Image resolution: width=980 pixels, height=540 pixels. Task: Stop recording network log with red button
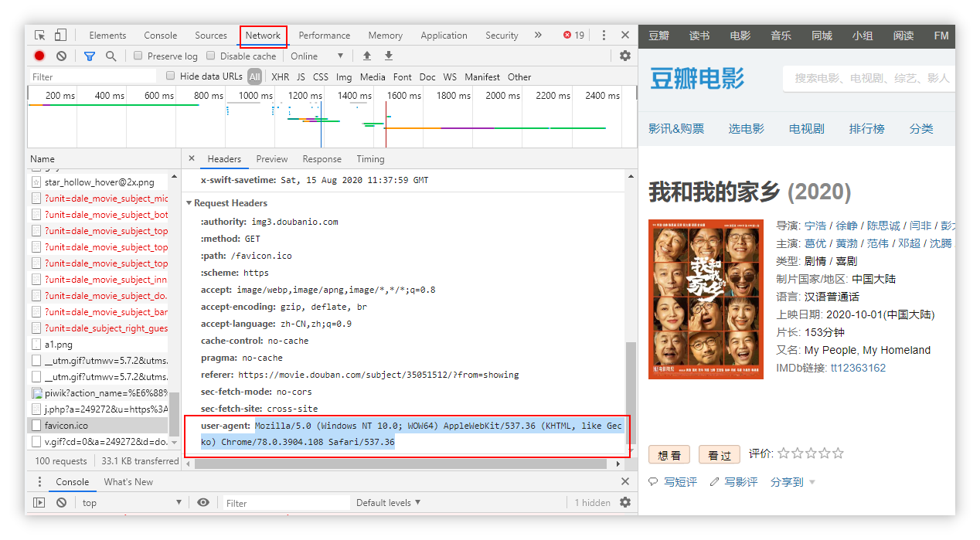(x=39, y=56)
